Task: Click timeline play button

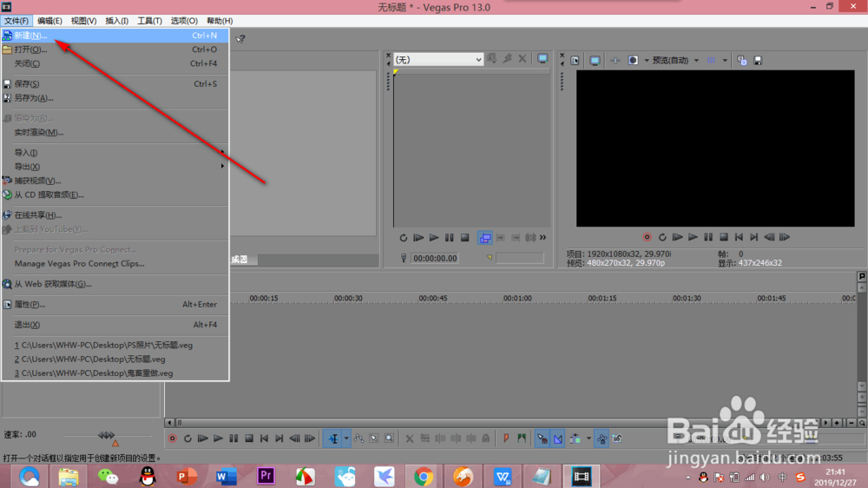Action: tap(218, 439)
